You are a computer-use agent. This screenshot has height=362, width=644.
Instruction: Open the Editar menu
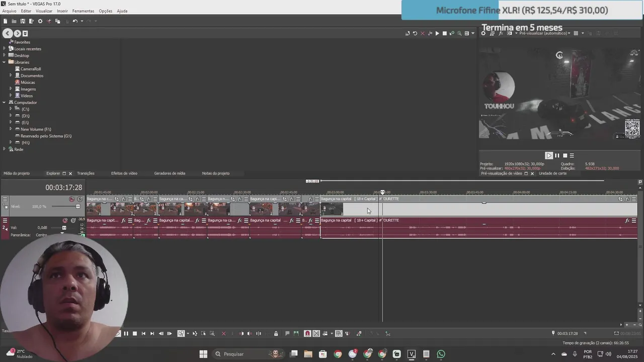[x=26, y=11]
